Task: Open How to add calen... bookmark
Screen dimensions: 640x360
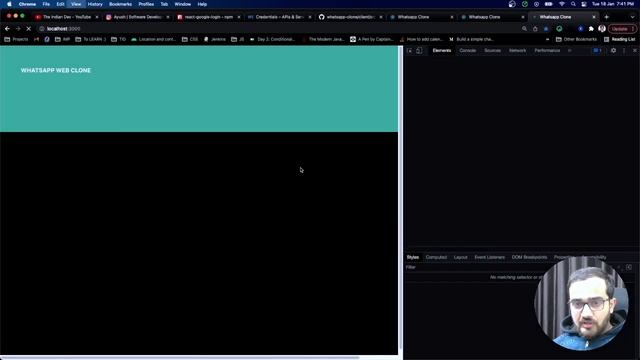Action: coord(421,39)
